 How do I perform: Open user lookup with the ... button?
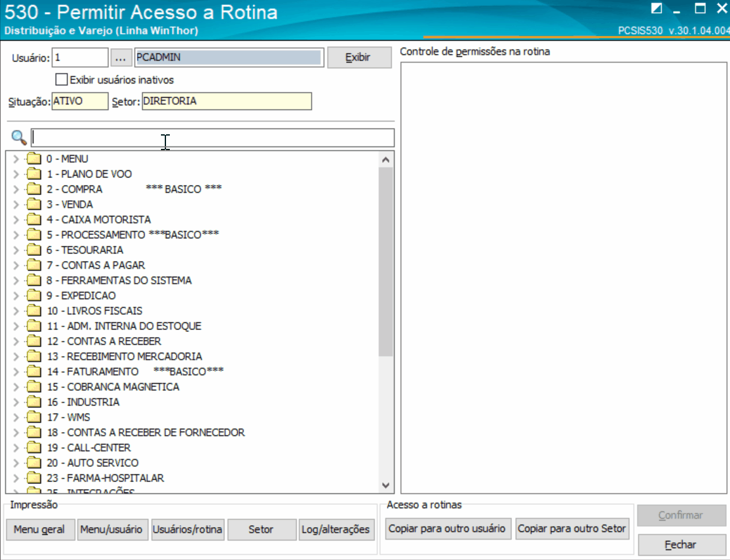coord(120,58)
